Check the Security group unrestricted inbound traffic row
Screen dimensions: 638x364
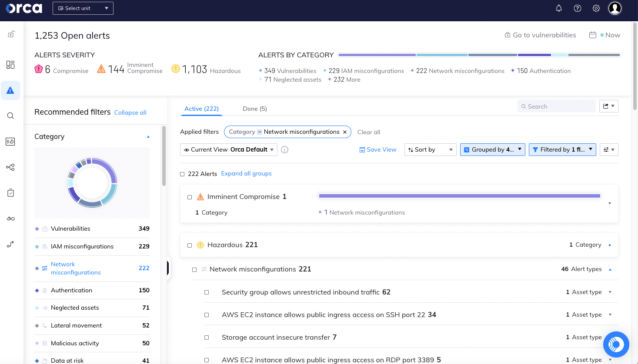[207, 292]
